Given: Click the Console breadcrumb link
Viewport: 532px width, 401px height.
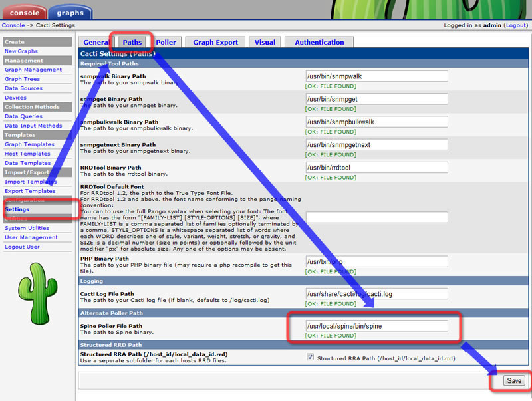Looking at the screenshot, I should 13,25.
